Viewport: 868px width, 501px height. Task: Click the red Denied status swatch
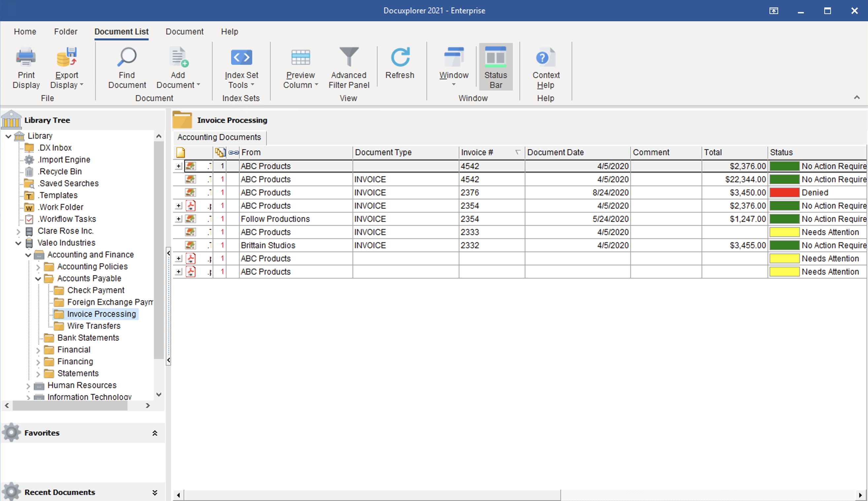(x=784, y=193)
